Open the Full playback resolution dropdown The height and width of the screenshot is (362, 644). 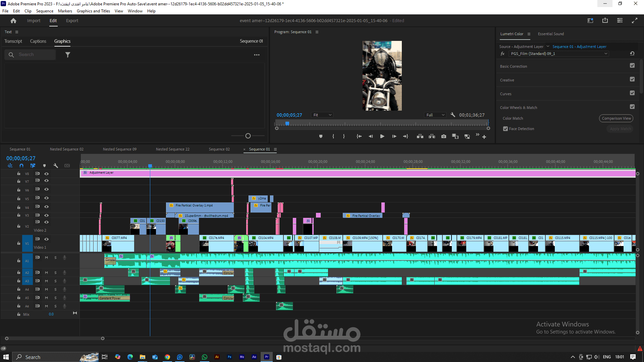[x=435, y=115]
